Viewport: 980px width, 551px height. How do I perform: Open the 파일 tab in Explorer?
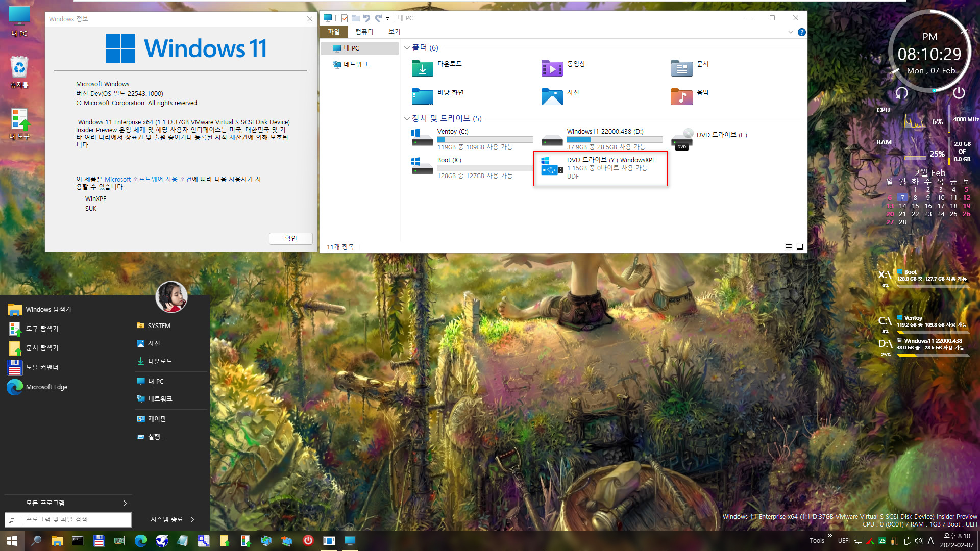pos(334,32)
